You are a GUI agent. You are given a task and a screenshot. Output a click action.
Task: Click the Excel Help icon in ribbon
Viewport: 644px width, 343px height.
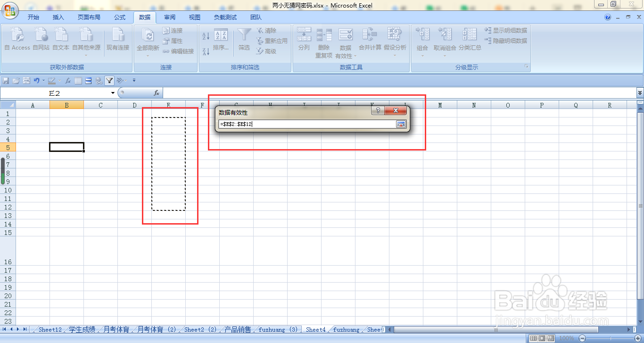point(608,17)
